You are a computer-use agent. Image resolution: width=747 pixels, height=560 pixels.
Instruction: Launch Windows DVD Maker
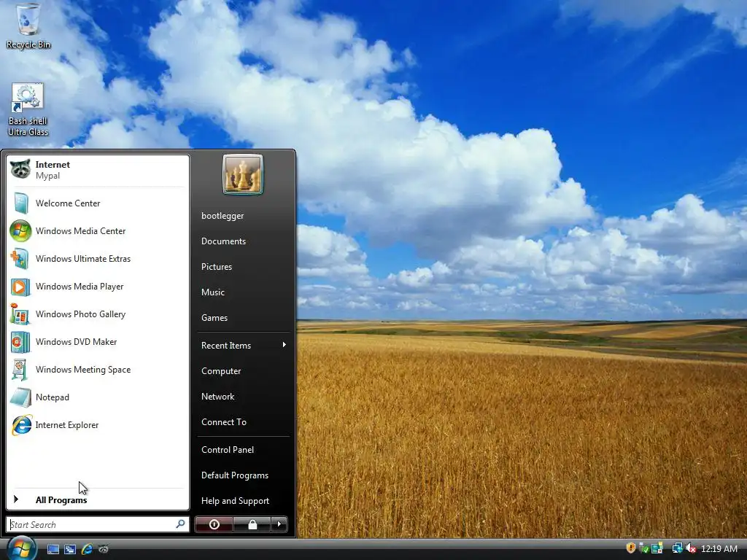click(x=98, y=342)
